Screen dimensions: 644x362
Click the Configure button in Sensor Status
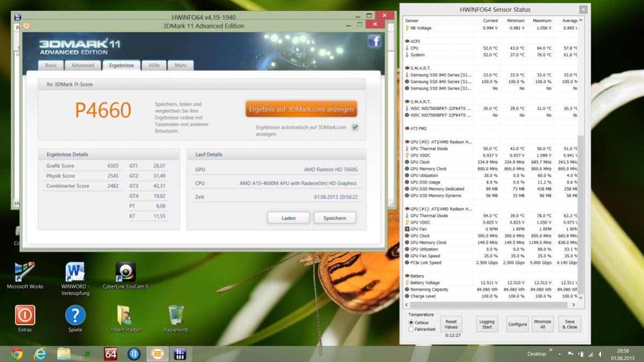click(517, 324)
